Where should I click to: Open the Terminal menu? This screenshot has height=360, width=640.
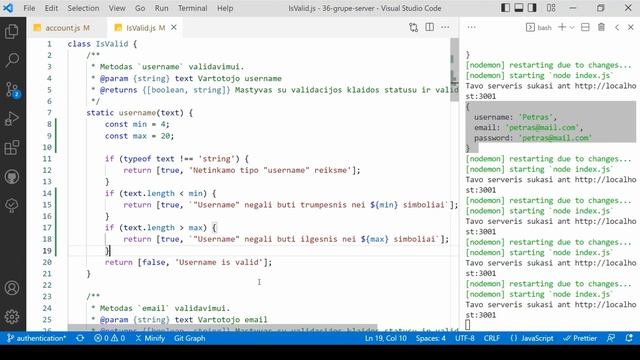(193, 8)
